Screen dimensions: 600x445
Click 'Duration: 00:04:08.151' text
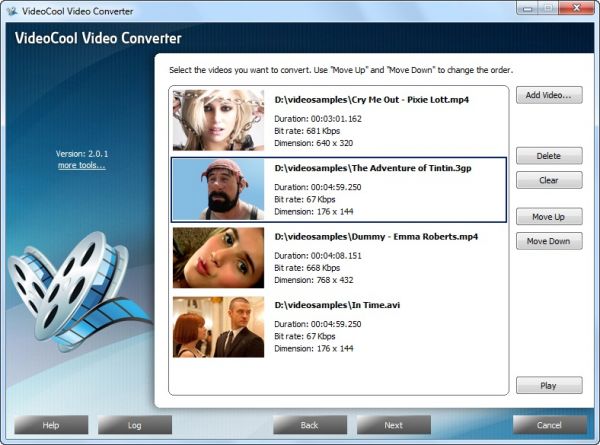318,256
